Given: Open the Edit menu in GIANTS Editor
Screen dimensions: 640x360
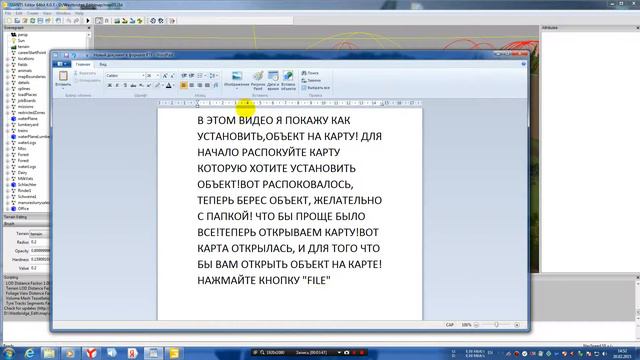Looking at the screenshot, I should click(x=19, y=13).
